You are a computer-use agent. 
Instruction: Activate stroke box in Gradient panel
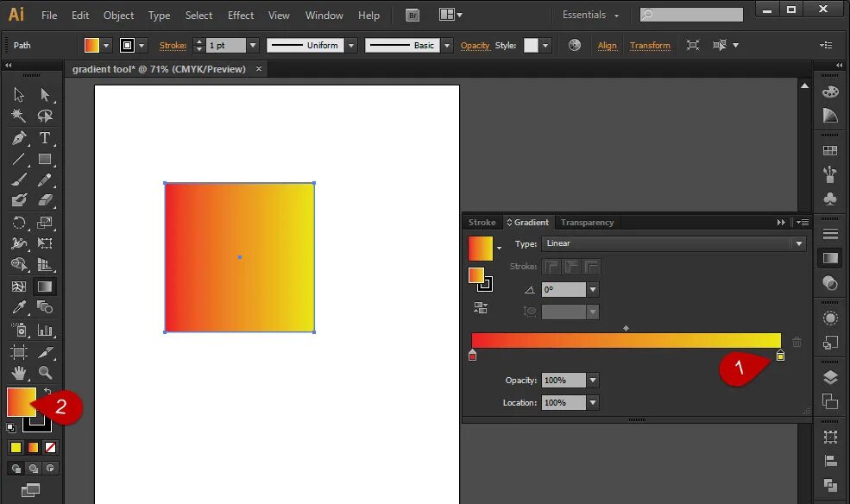tap(485, 284)
